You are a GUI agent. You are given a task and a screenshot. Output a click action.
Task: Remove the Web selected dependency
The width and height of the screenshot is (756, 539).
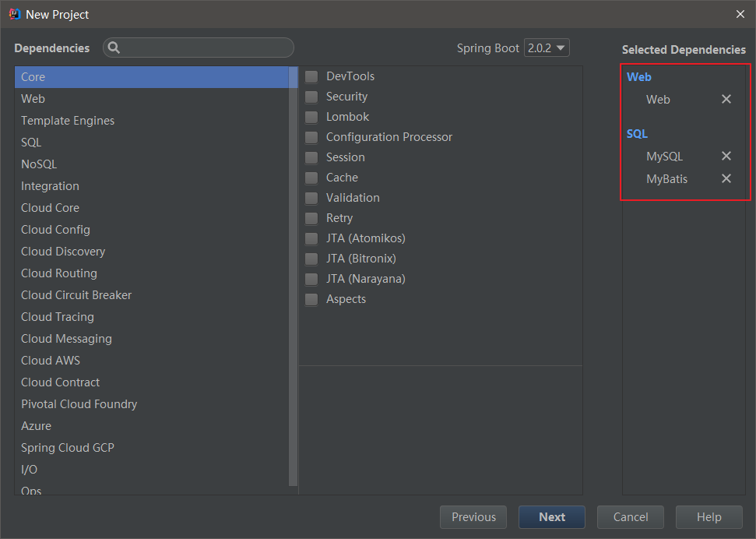[726, 99]
